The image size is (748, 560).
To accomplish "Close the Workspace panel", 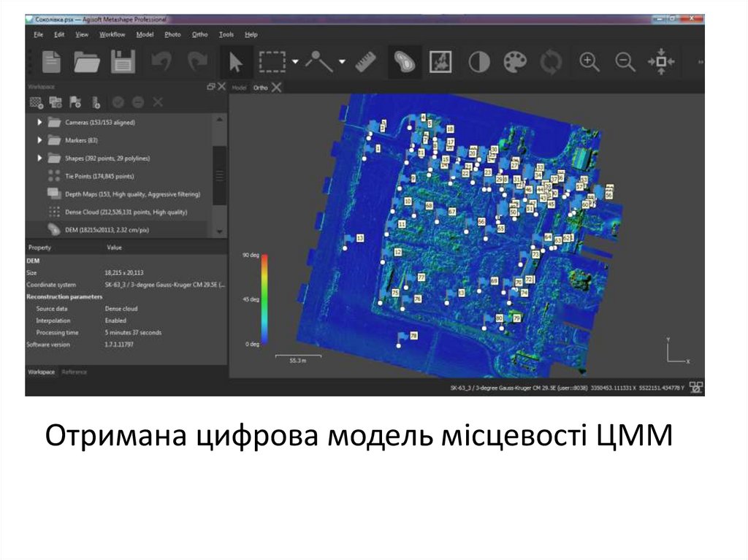I will click(221, 87).
